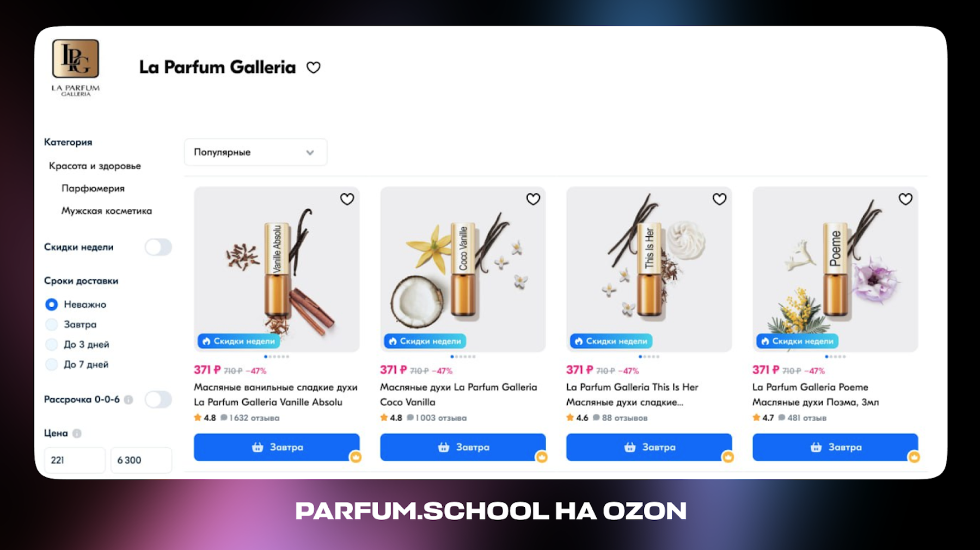Enable the Скидки недели toggle

point(158,247)
